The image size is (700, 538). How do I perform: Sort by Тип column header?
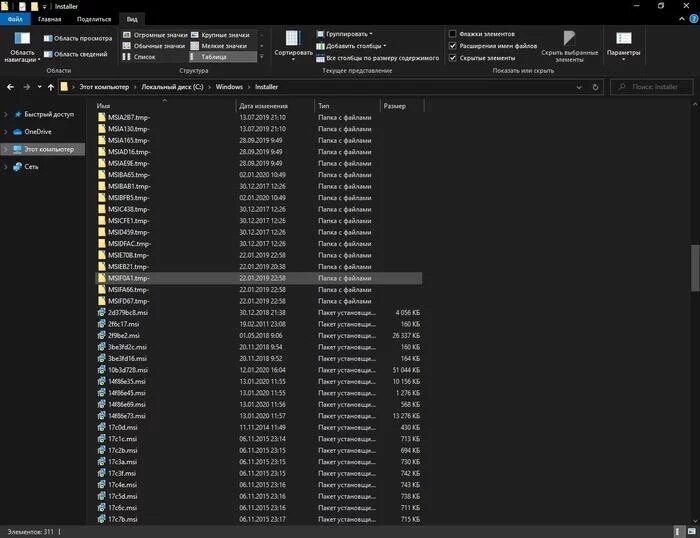(347, 106)
